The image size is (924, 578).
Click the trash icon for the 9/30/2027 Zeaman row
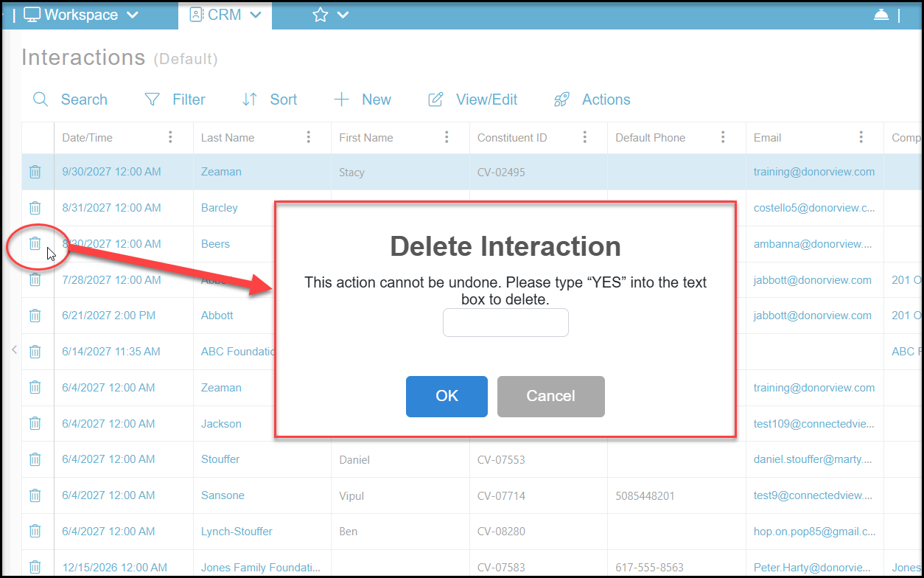click(35, 172)
